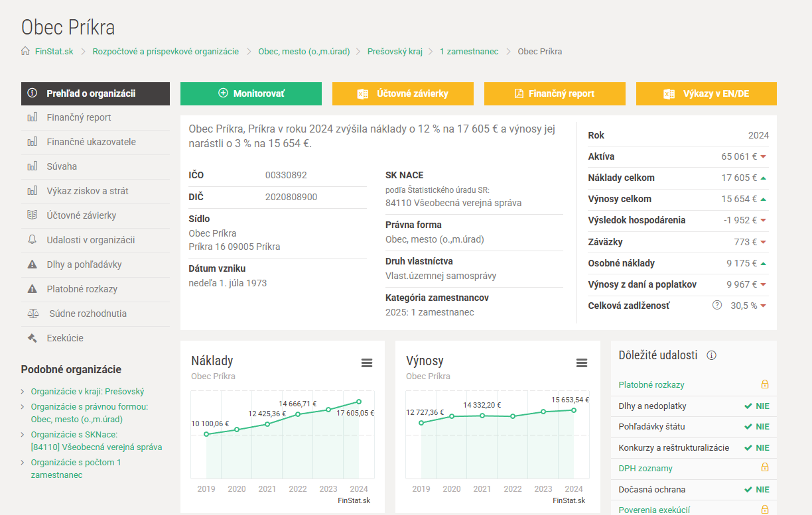Click lock icon beside Platobné rozkazy

(x=764, y=384)
